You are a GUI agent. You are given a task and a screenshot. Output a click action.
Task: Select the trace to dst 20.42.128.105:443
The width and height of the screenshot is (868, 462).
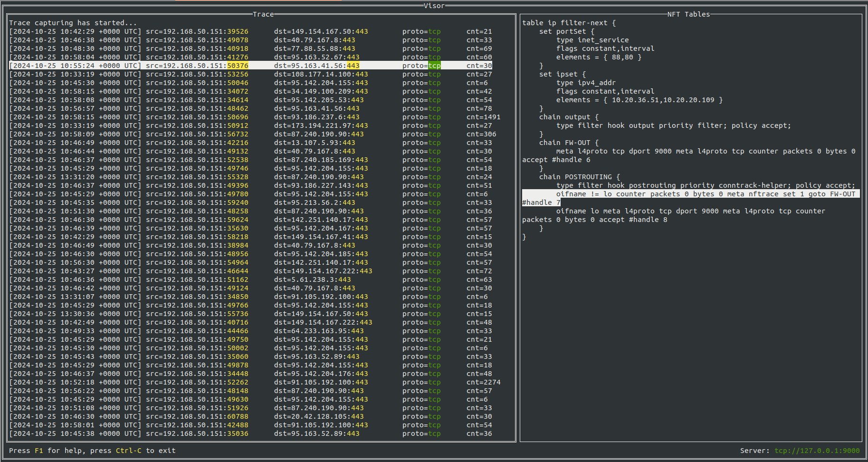[x=251, y=416]
